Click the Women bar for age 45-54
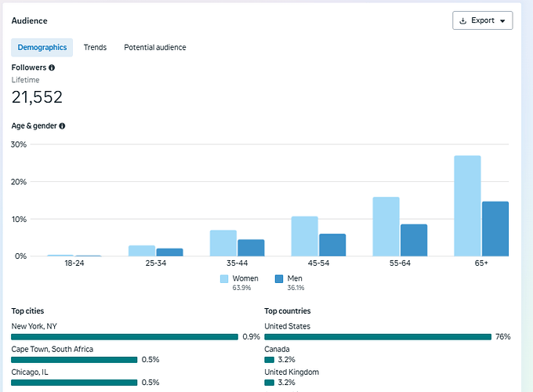This screenshot has width=533, height=392. tap(305, 236)
